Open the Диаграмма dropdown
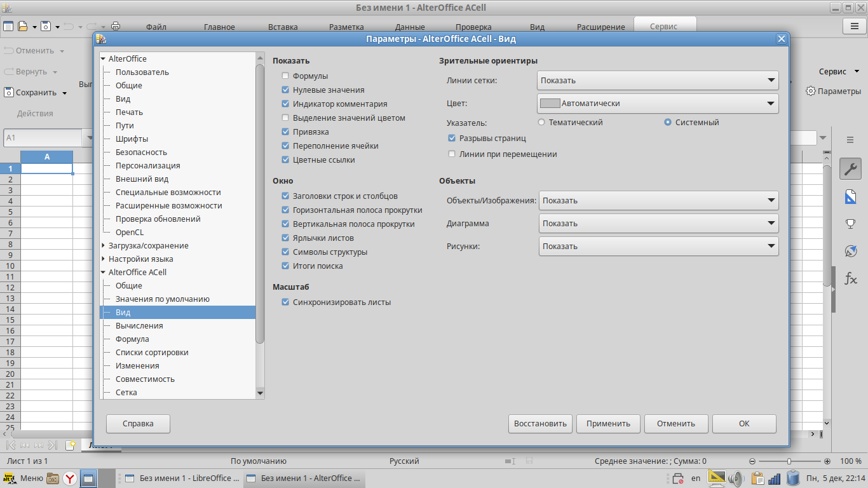 coord(659,223)
